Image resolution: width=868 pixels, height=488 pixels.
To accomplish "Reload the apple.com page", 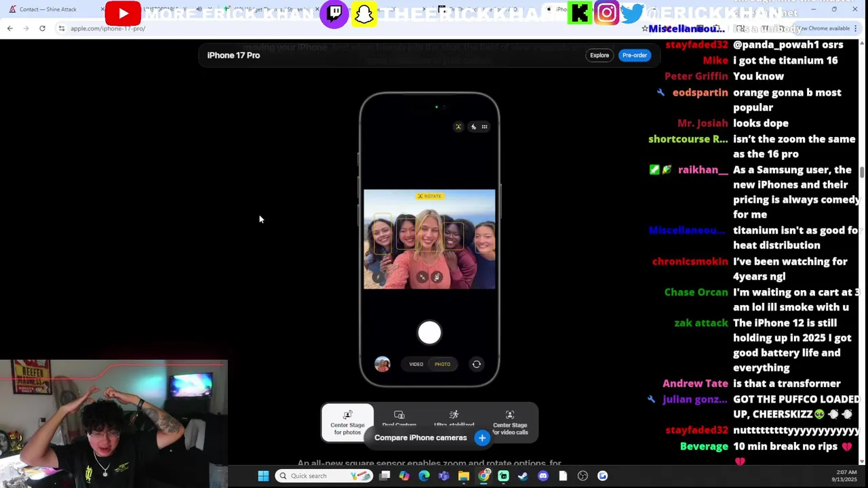I will pyautogui.click(x=42, y=28).
